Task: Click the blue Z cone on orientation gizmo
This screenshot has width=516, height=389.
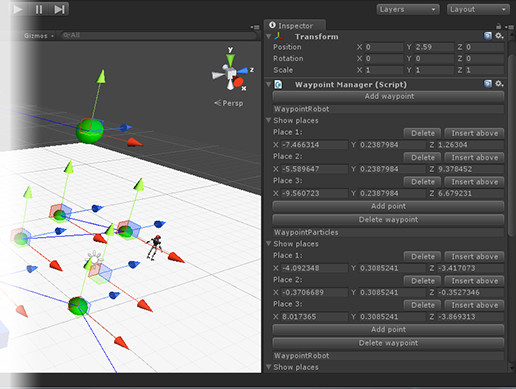Action: click(243, 71)
